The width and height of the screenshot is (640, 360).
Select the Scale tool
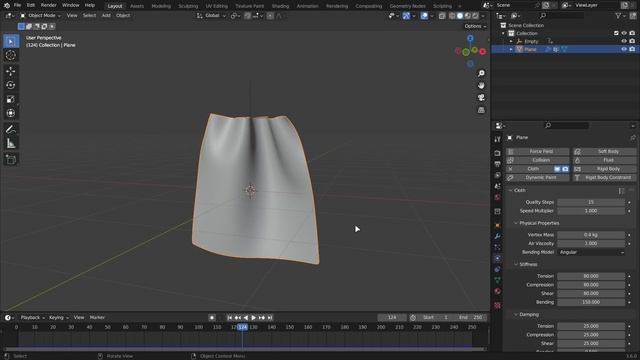coord(11,99)
